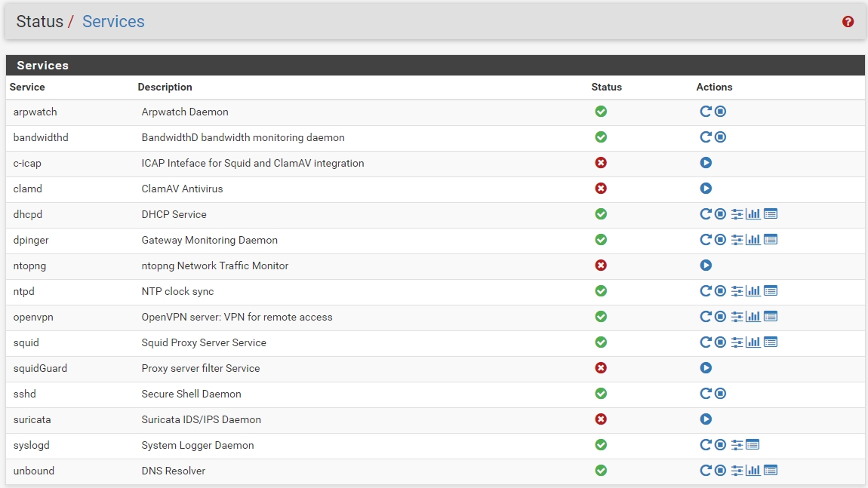Image resolution: width=868 pixels, height=488 pixels.
Task: Restart the bandwidthd service
Action: [705, 137]
